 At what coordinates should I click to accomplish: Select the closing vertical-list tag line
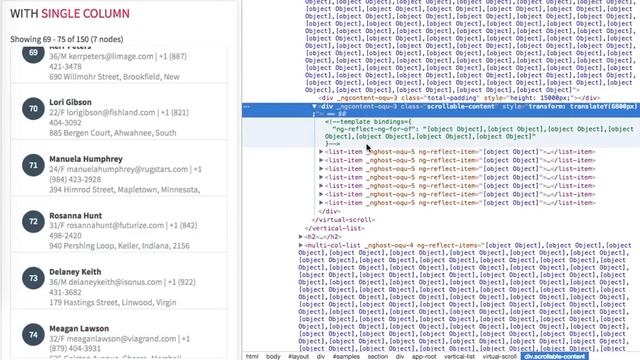(335, 228)
